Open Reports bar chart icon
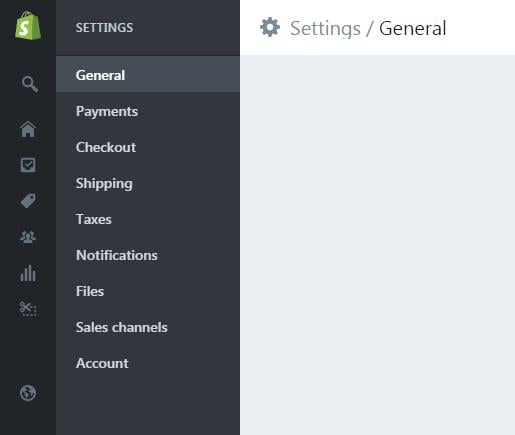Image resolution: width=515 pixels, height=435 pixels. (x=28, y=273)
